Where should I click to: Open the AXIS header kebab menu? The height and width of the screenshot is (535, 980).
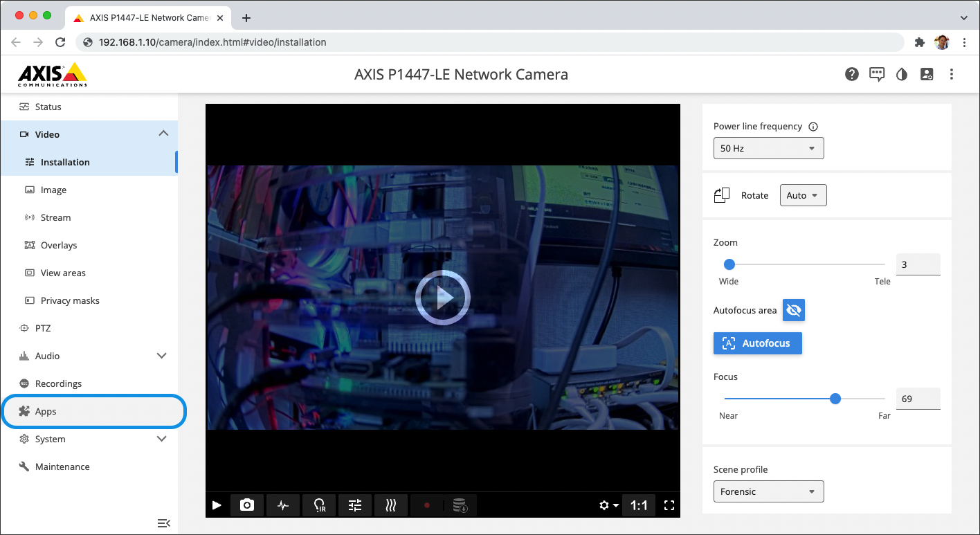pos(952,74)
